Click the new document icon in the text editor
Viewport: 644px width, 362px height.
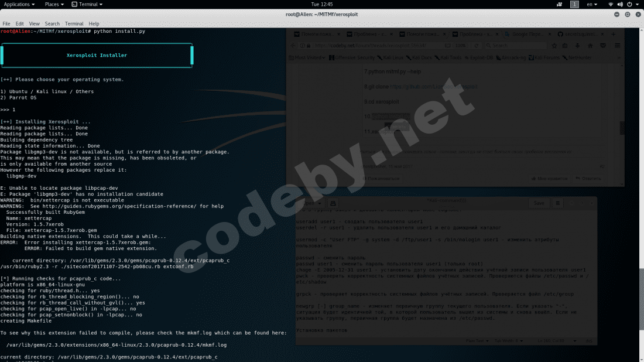click(x=333, y=203)
